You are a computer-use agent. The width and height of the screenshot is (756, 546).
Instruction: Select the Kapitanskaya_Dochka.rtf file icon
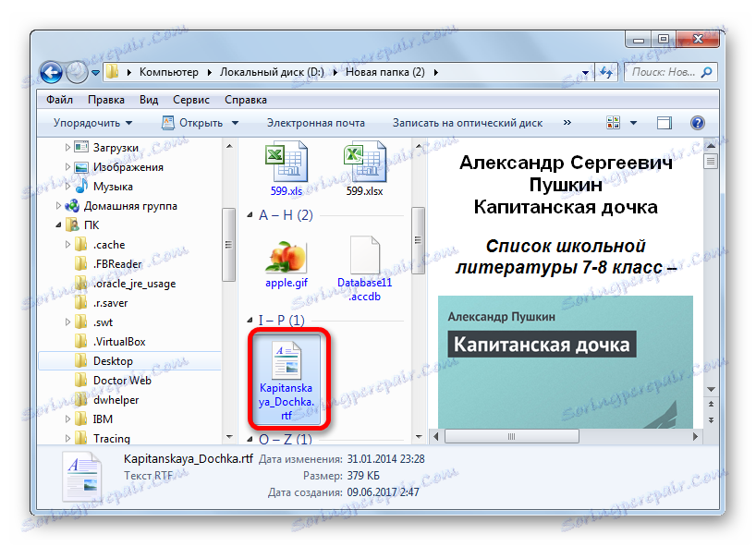coord(287,360)
